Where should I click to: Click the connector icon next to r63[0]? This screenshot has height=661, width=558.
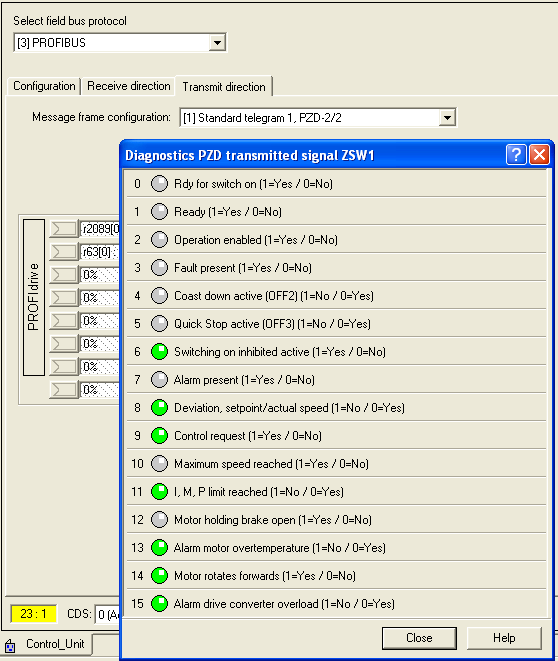point(64,252)
